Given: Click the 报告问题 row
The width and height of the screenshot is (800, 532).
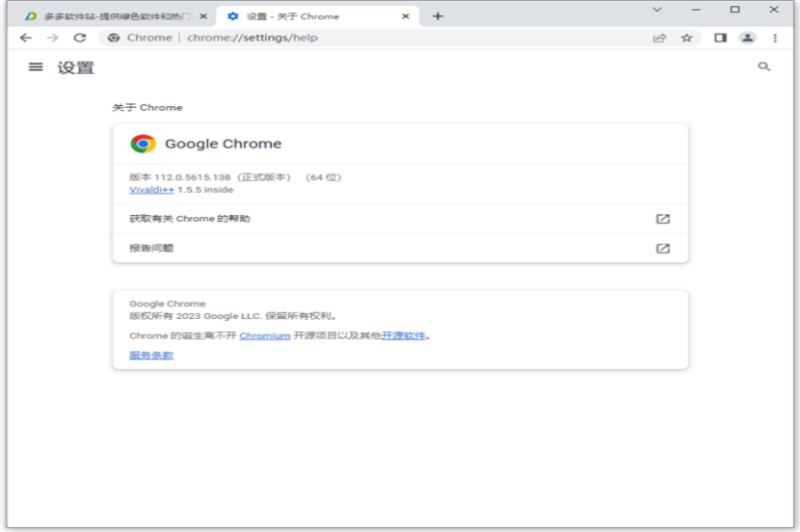Looking at the screenshot, I should pyautogui.click(x=401, y=248).
